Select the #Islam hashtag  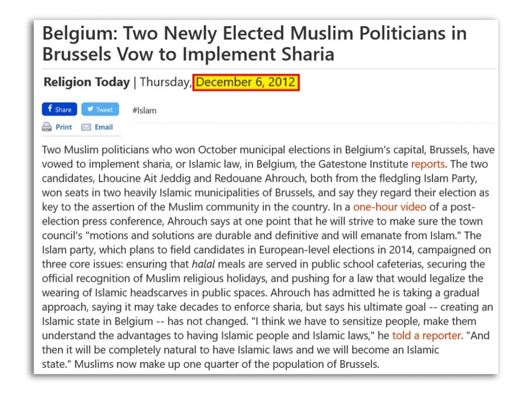coord(145,110)
